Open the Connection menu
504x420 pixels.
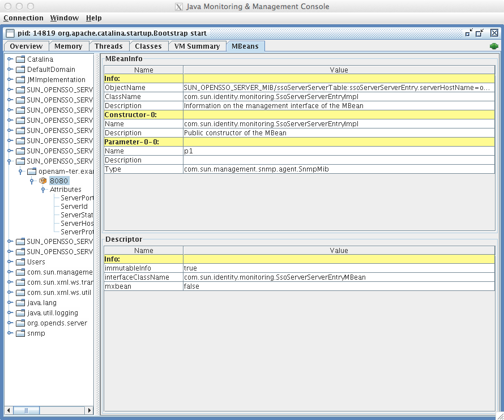(24, 18)
